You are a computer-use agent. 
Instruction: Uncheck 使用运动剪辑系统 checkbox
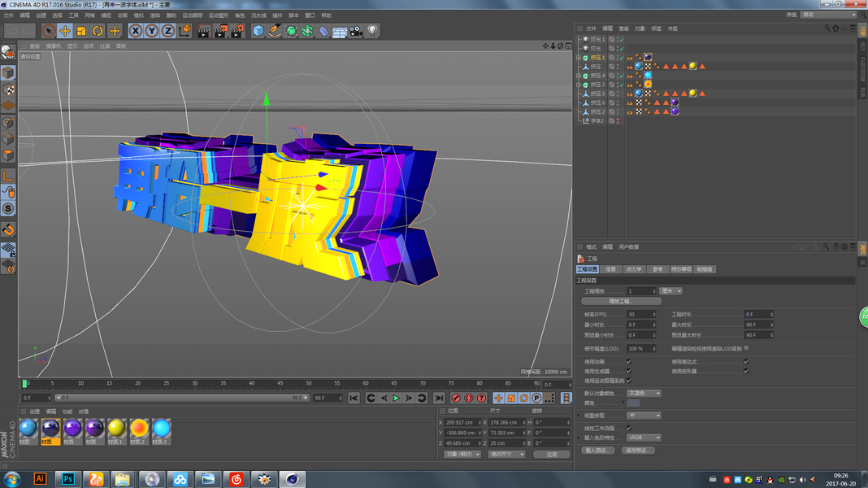pyautogui.click(x=629, y=381)
